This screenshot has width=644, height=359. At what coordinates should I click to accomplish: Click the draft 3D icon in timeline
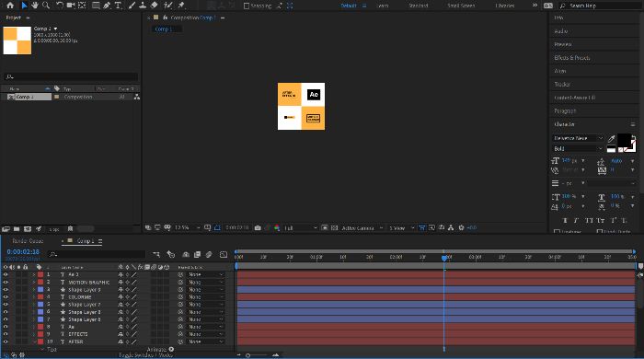click(x=171, y=255)
